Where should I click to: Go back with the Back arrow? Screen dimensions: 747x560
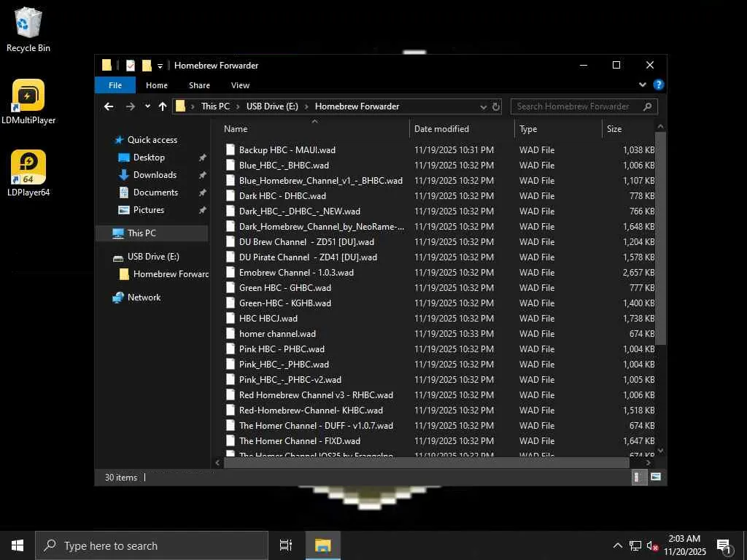click(x=109, y=106)
